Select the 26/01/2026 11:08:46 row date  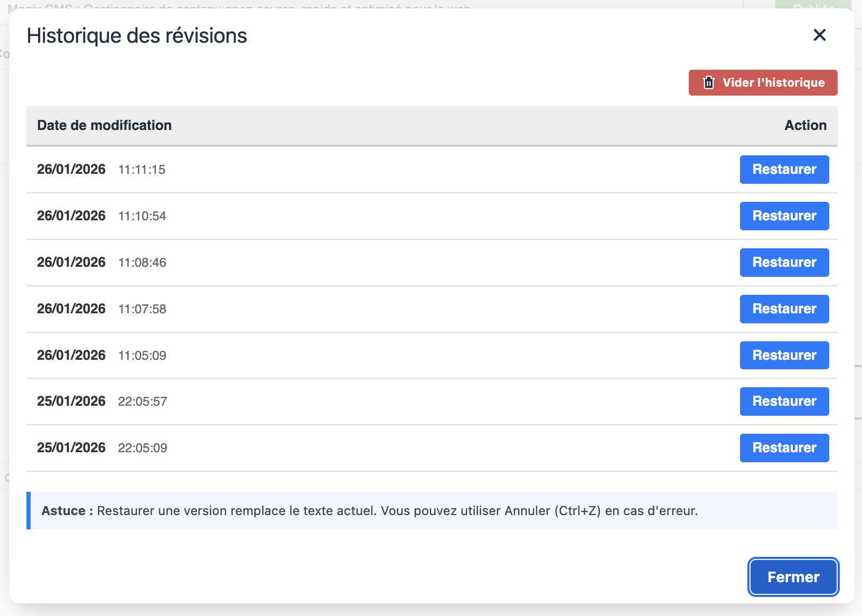click(x=71, y=263)
